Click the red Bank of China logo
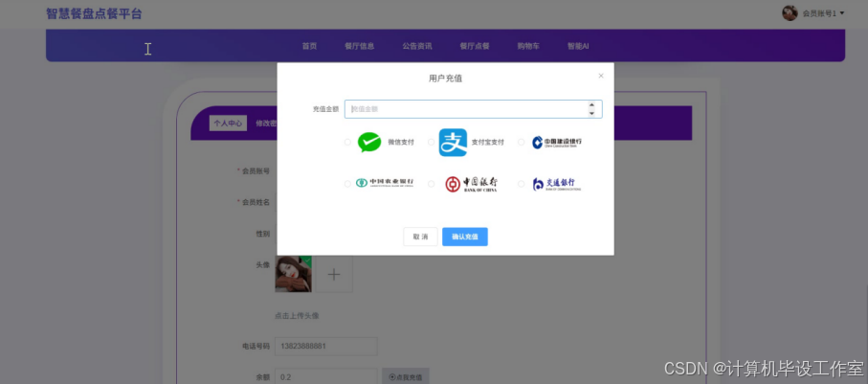868x384 pixels. 471,184
